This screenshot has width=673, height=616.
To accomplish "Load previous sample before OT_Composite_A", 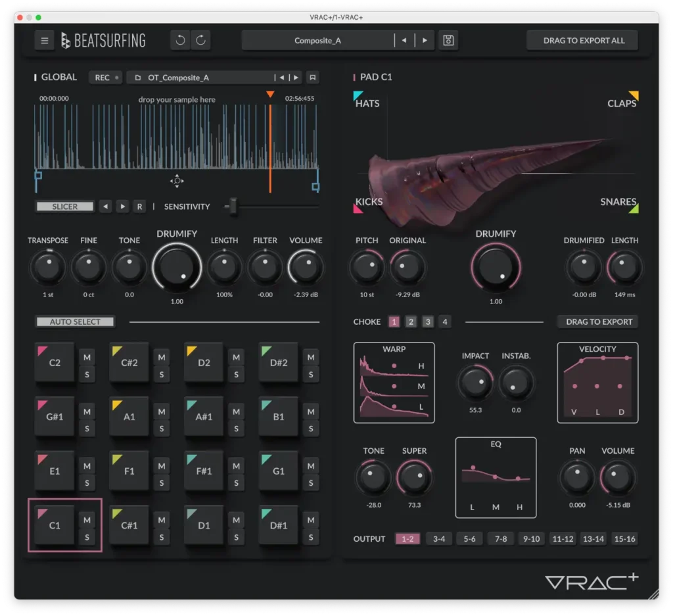I will [x=281, y=78].
